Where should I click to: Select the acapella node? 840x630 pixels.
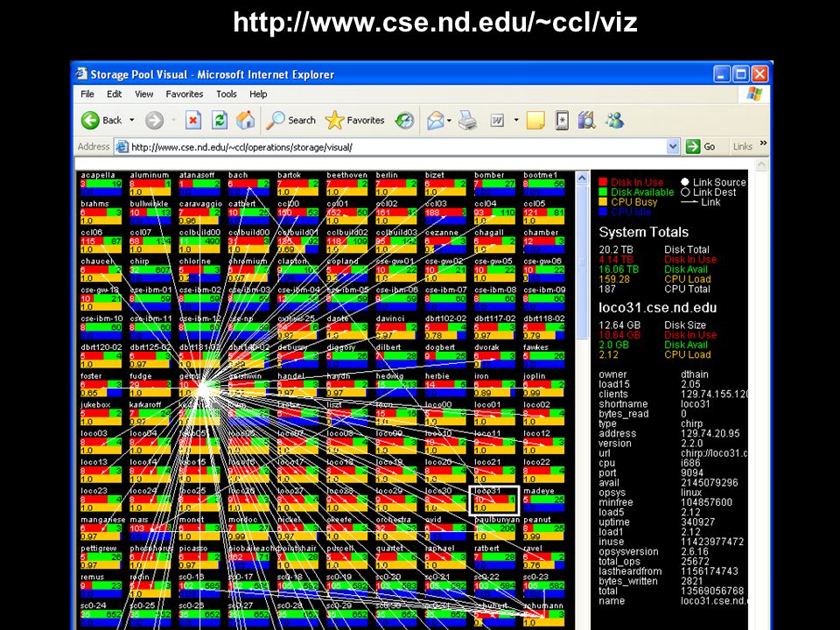coord(101,184)
